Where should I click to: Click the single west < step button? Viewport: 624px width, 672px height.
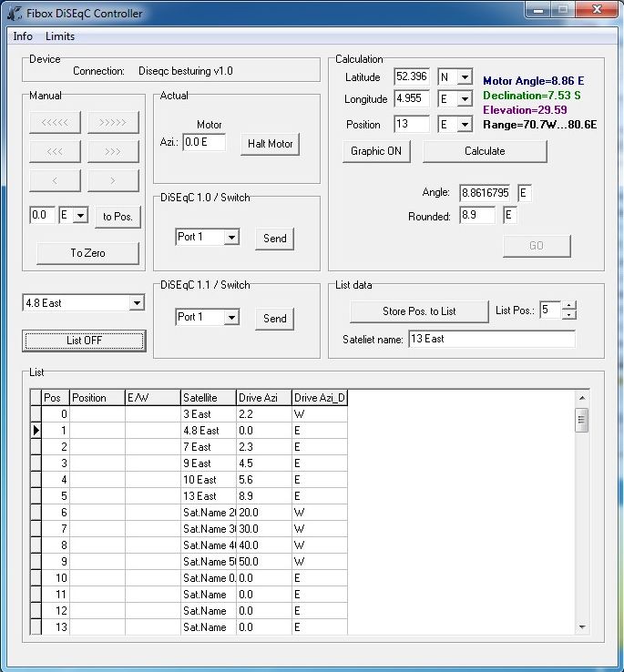(x=55, y=180)
